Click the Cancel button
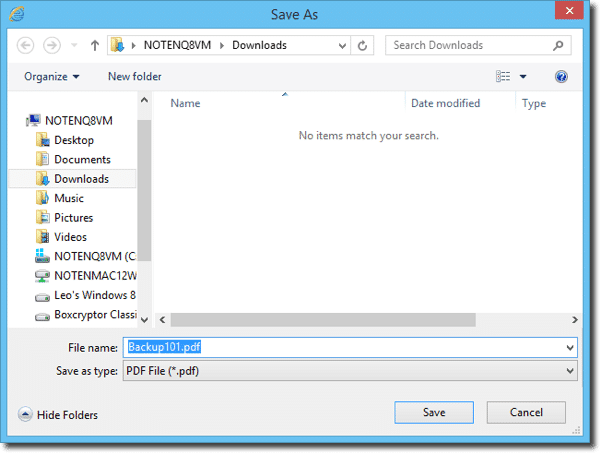The height and width of the screenshot is (453, 600). (x=526, y=412)
